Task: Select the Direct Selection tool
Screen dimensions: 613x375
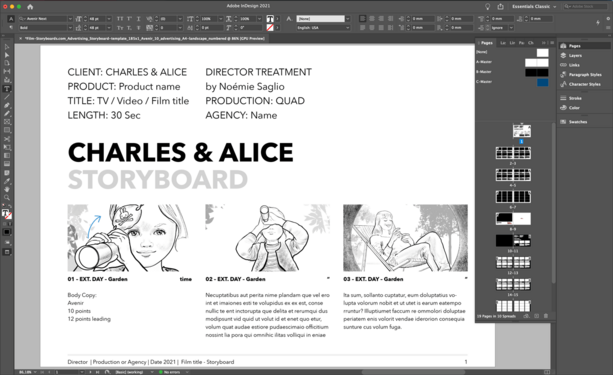Action: point(7,55)
